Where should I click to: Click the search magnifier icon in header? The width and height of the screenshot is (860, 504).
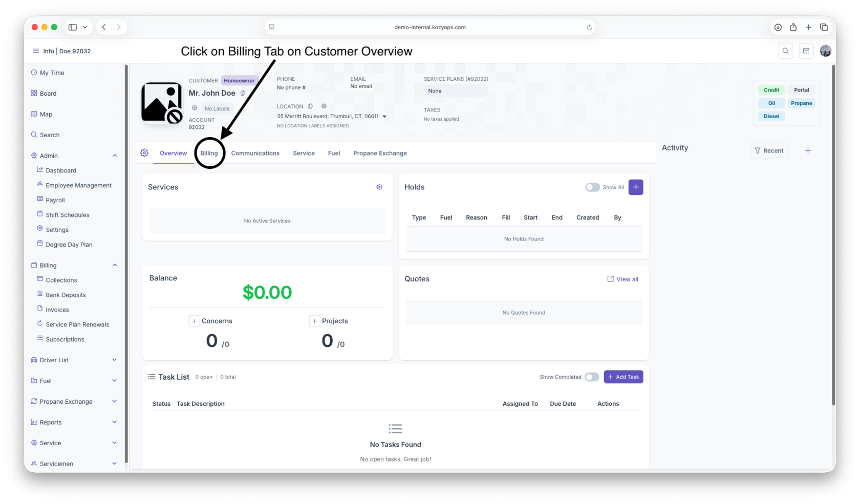point(785,51)
